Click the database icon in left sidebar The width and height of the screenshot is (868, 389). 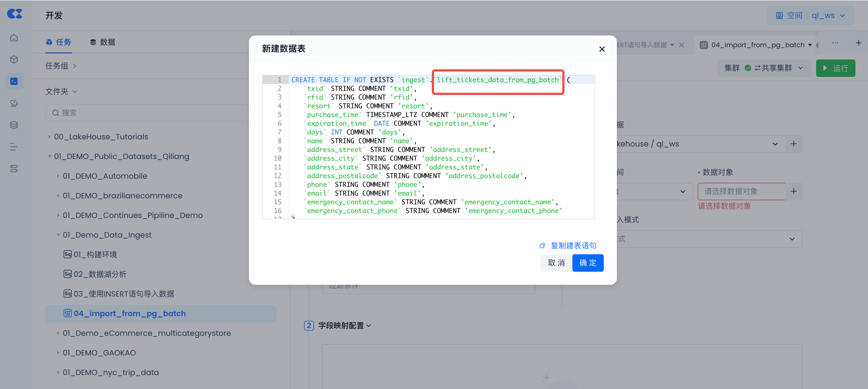click(x=14, y=125)
